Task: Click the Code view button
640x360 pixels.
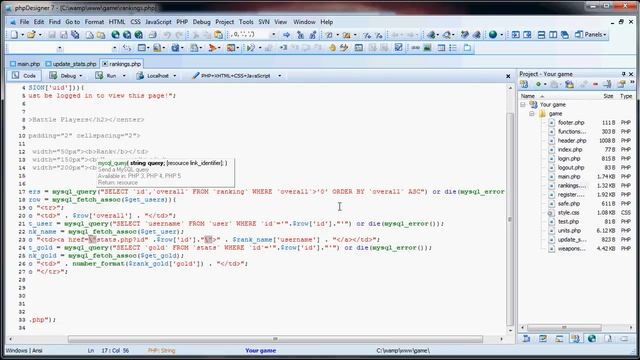Action: pos(24,76)
